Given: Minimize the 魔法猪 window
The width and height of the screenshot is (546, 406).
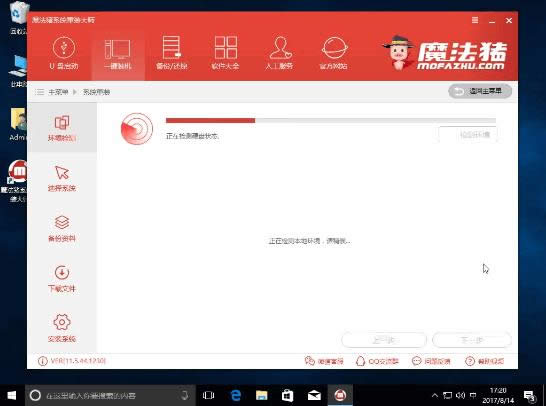Looking at the screenshot, I should click(x=492, y=21).
